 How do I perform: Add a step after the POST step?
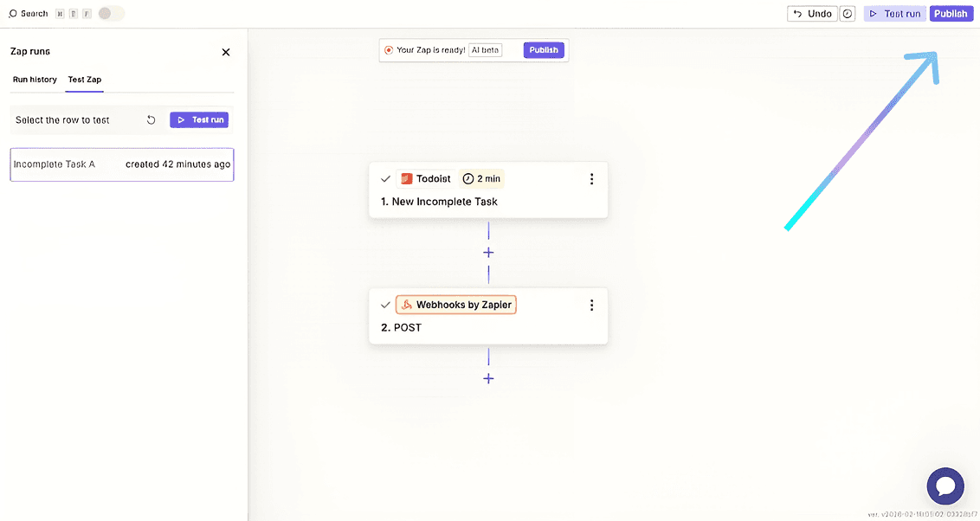coord(489,378)
